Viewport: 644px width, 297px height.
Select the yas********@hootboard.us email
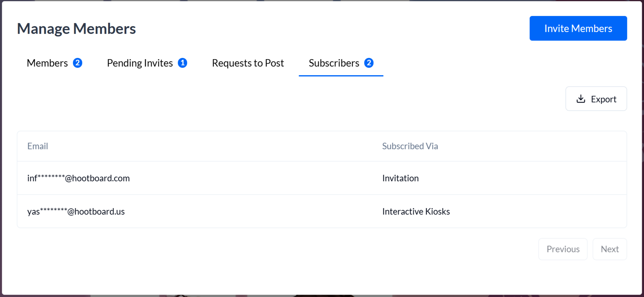(76, 212)
